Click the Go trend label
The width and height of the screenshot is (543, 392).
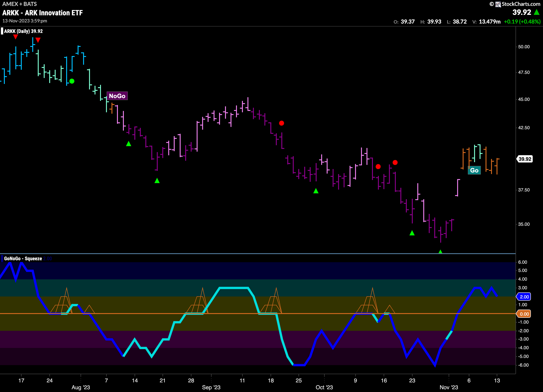[474, 170]
